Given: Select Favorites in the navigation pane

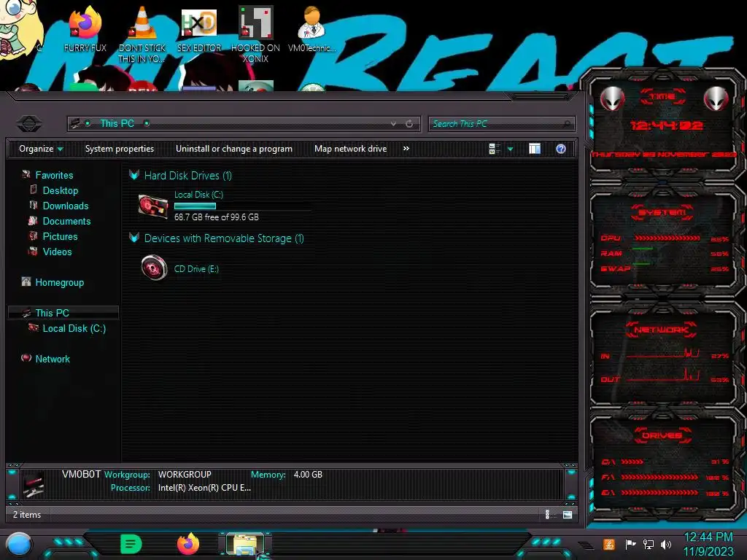Looking at the screenshot, I should tap(54, 175).
